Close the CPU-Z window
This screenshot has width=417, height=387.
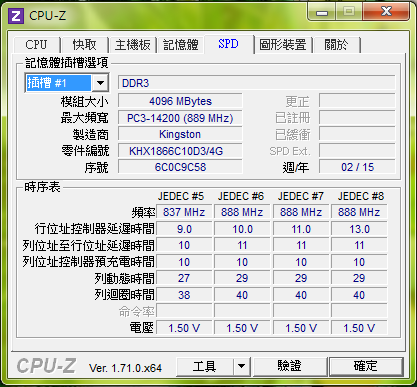(x=386, y=12)
